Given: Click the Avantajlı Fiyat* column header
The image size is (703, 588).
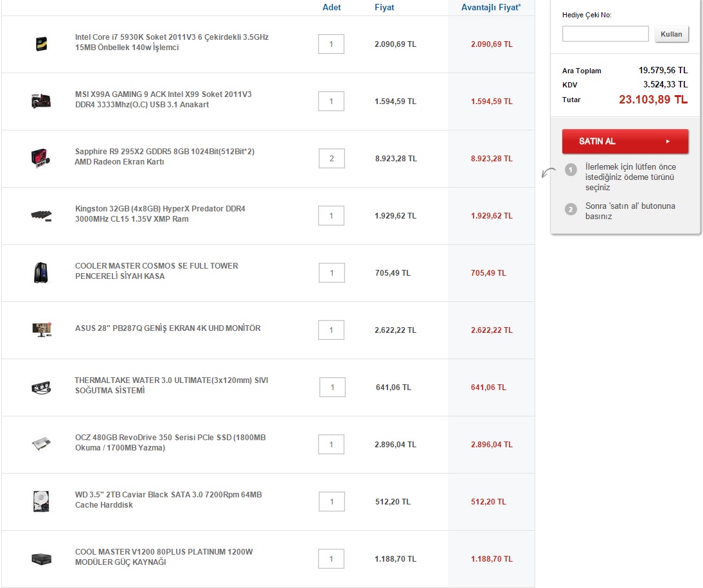Looking at the screenshot, I should tap(491, 7).
